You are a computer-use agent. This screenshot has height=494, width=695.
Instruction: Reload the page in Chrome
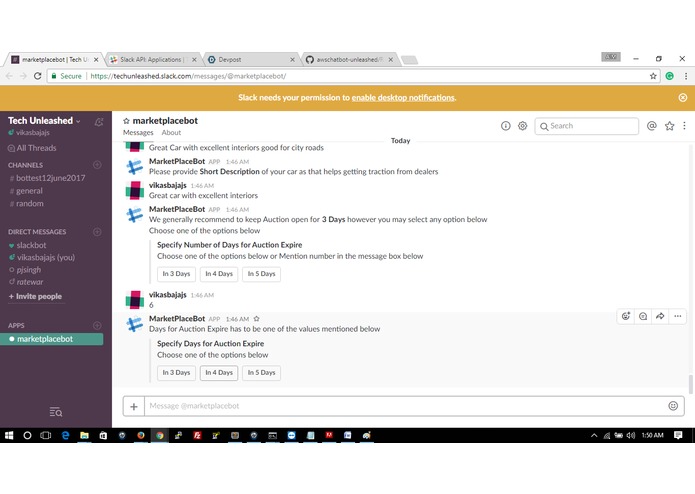click(x=38, y=76)
